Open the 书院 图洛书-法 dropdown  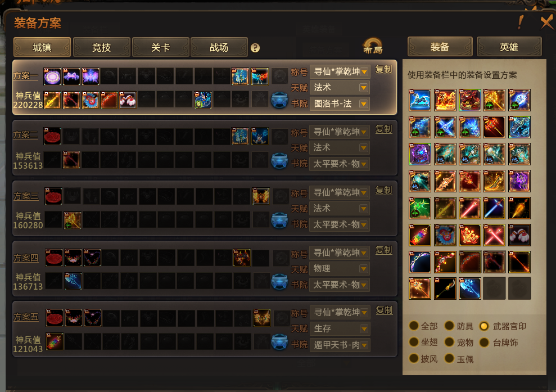coord(340,104)
